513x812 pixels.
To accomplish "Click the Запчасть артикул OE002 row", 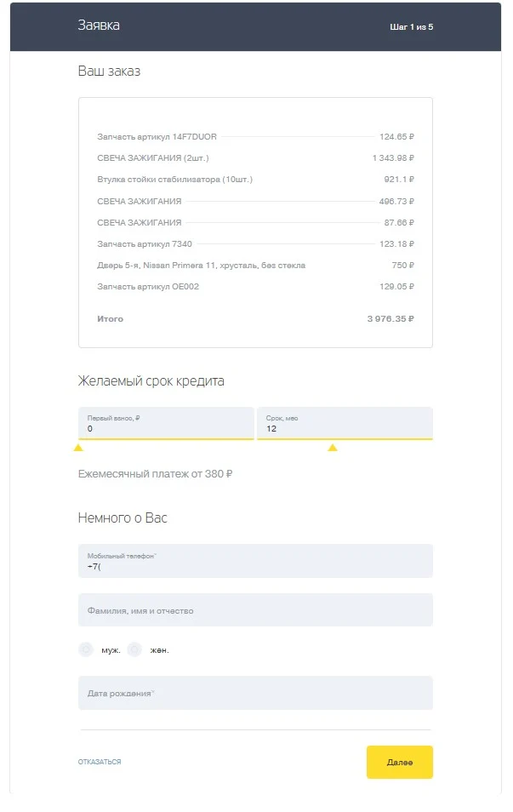I will click(255, 287).
